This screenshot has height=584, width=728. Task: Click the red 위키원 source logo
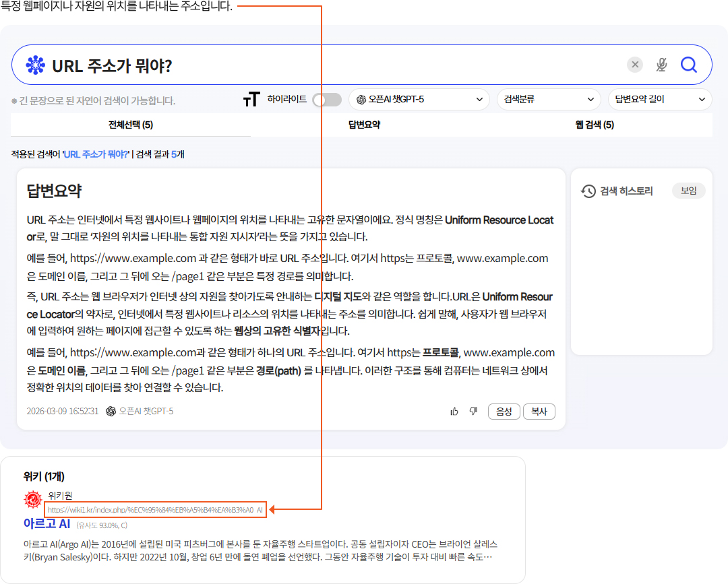[33, 500]
